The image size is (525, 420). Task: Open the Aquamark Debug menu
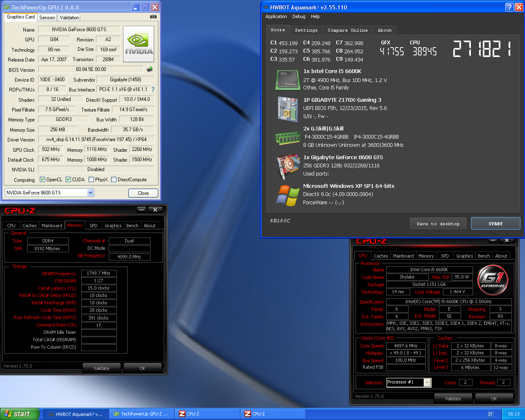299,16
